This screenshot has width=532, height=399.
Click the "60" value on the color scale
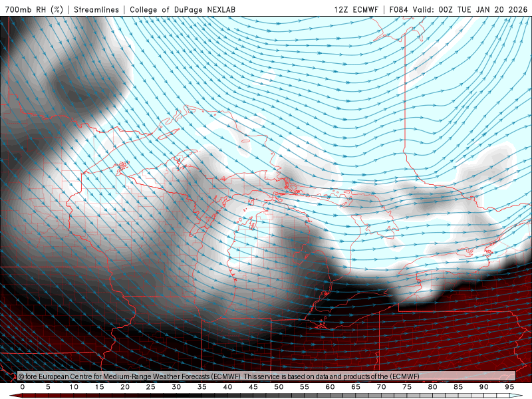pos(330,387)
